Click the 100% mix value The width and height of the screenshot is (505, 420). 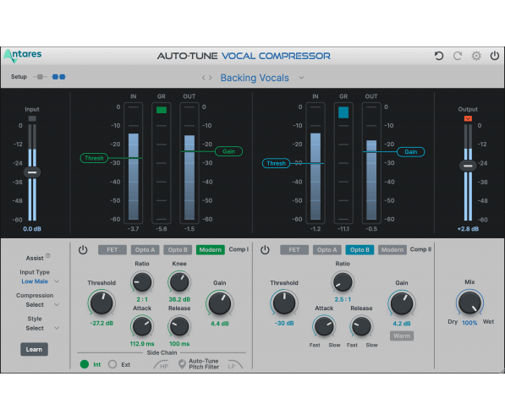(469, 323)
